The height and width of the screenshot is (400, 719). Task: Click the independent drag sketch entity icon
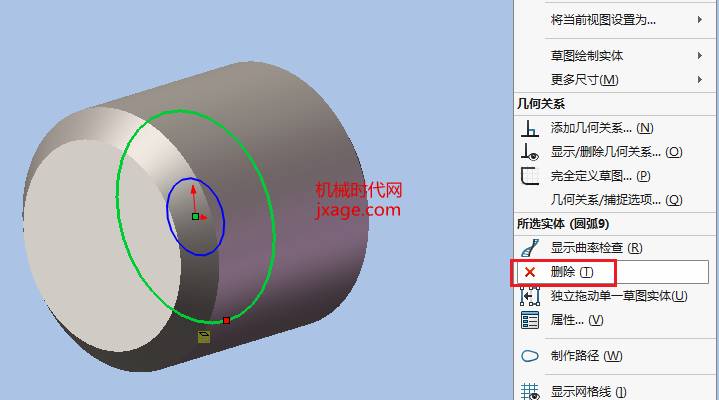[x=530, y=296]
